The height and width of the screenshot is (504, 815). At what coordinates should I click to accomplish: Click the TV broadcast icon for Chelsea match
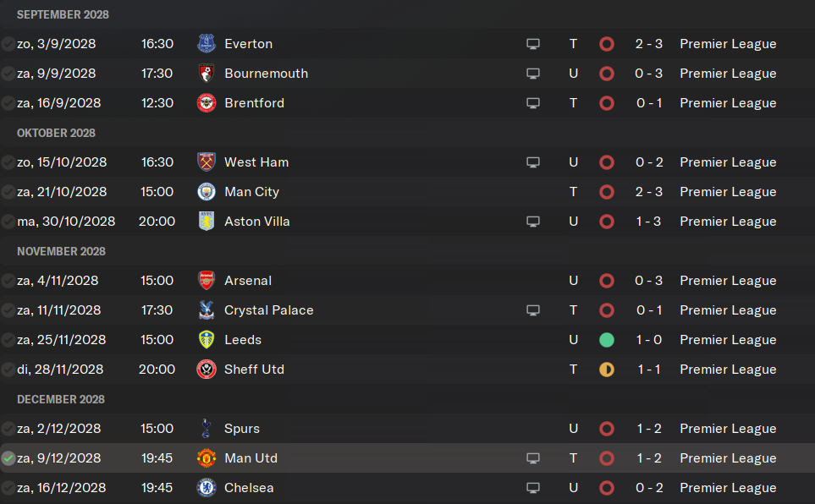(533, 488)
